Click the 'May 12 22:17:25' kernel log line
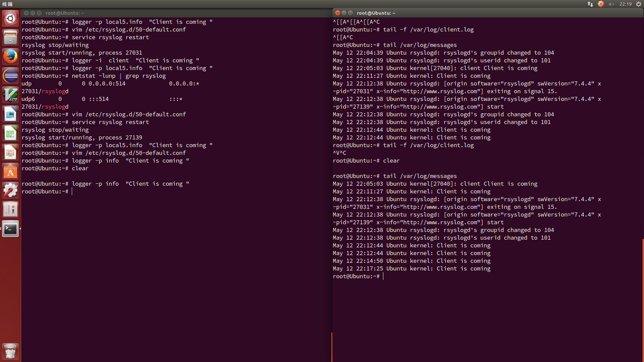 click(412, 268)
